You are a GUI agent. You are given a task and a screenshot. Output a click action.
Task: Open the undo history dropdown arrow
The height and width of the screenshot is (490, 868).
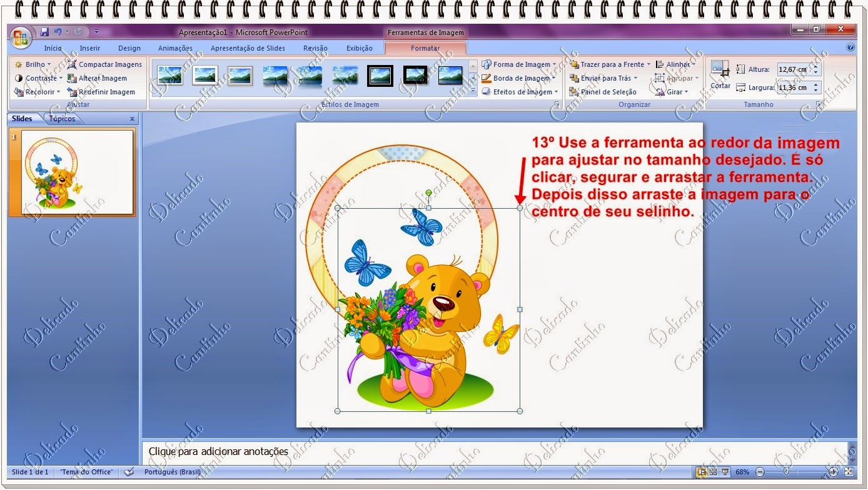click(66, 32)
